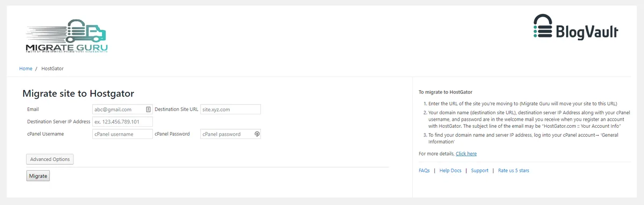Click Rate us 5 stars link

click(514, 171)
